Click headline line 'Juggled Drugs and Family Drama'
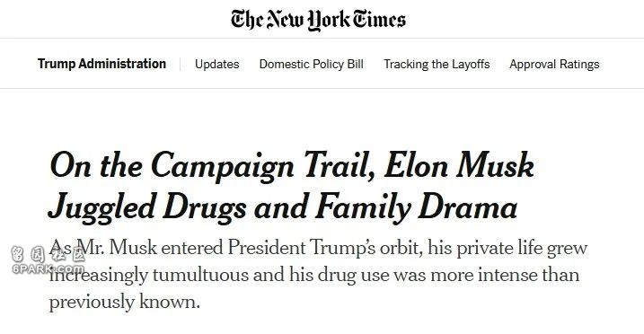This screenshot has width=644, height=334. (x=283, y=207)
